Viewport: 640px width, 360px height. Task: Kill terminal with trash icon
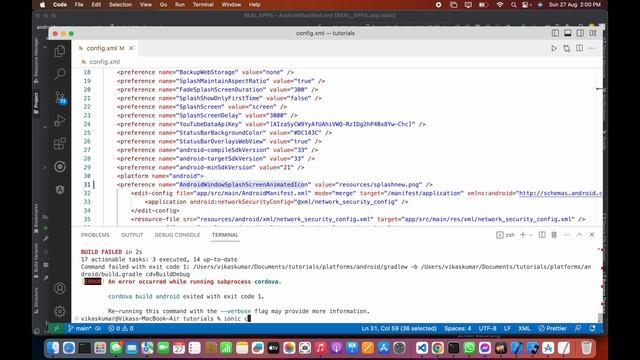pyautogui.click(x=554, y=235)
